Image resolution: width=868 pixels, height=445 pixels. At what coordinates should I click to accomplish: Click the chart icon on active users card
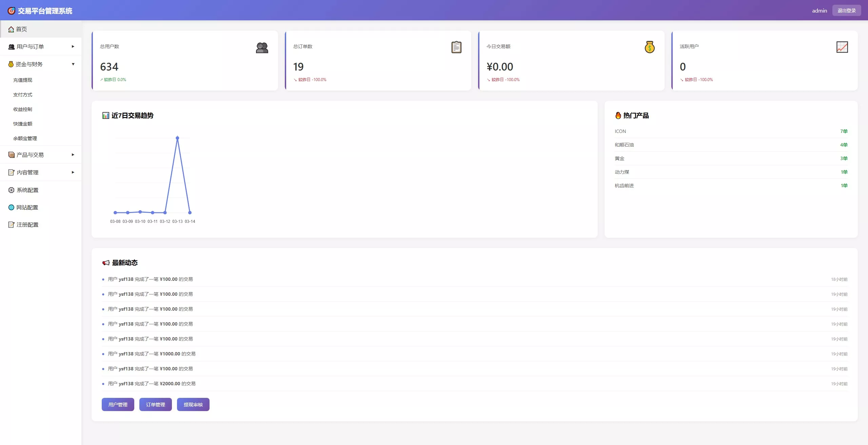pos(842,47)
